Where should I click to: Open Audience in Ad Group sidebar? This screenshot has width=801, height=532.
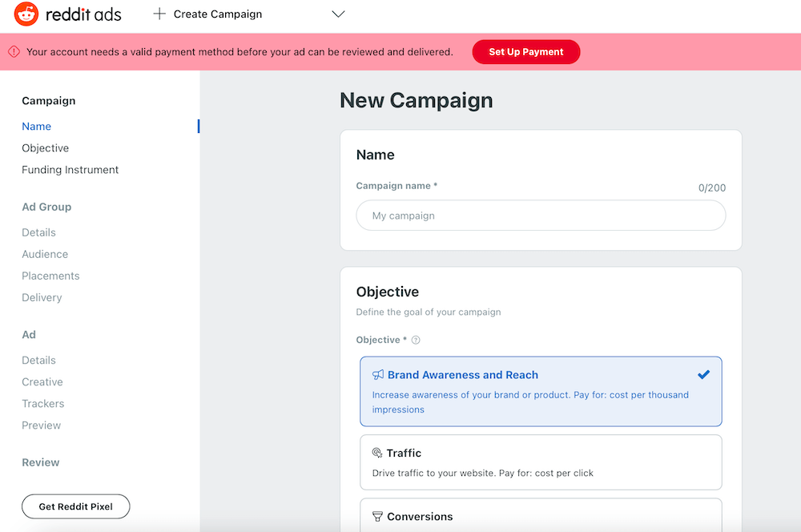pyautogui.click(x=45, y=254)
